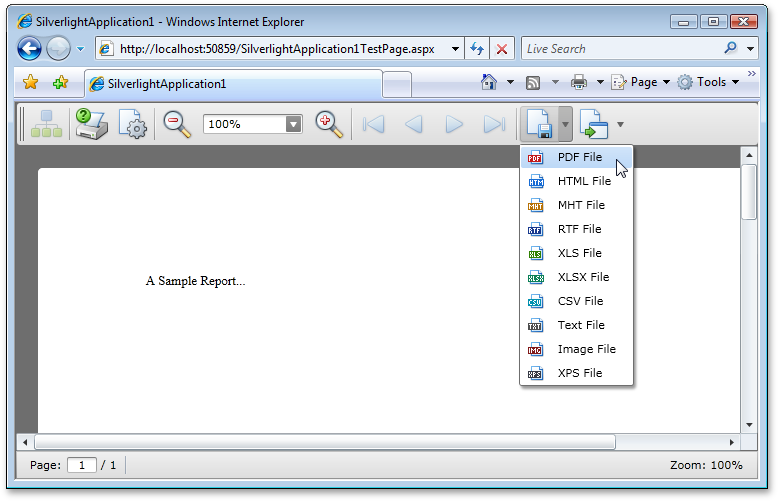Open the document map toolbar icon

46,124
